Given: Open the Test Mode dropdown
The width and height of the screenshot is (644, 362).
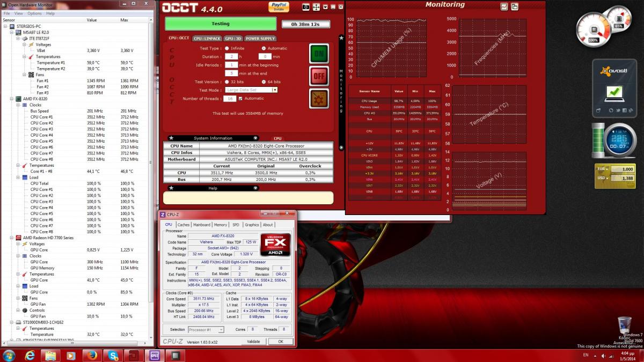Looking at the screenshot, I should click(x=275, y=90).
